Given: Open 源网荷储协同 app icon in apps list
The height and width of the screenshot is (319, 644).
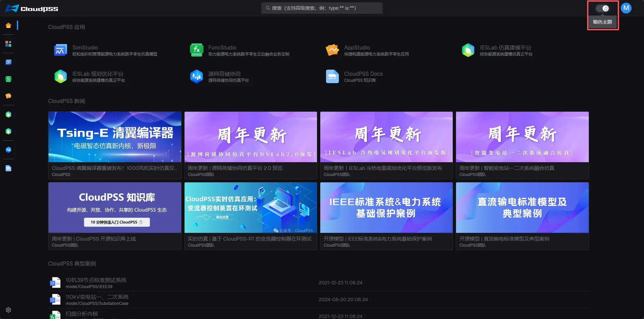Looking at the screenshot, I should [196, 76].
